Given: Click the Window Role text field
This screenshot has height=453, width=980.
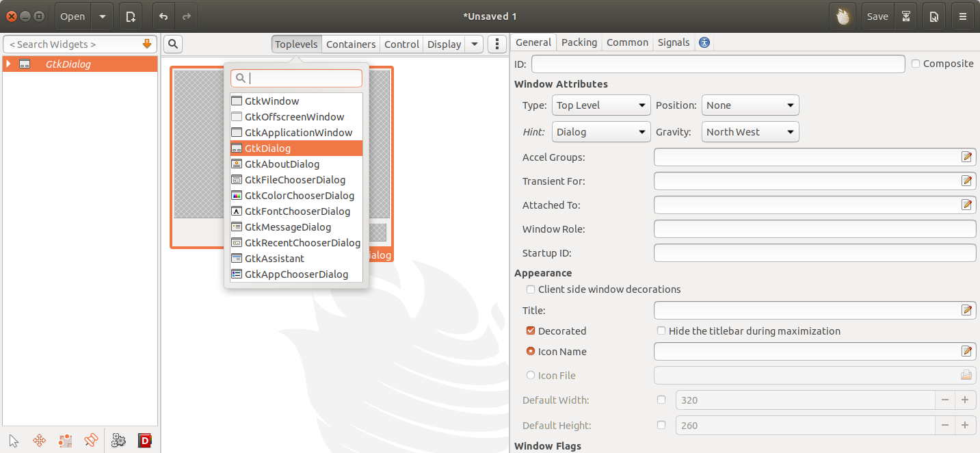Looking at the screenshot, I should pyautogui.click(x=814, y=229).
